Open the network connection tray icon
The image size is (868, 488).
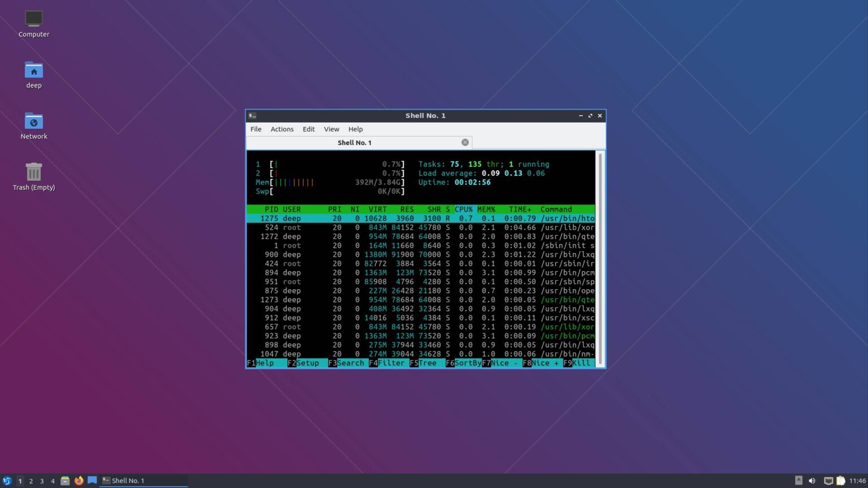(x=828, y=481)
